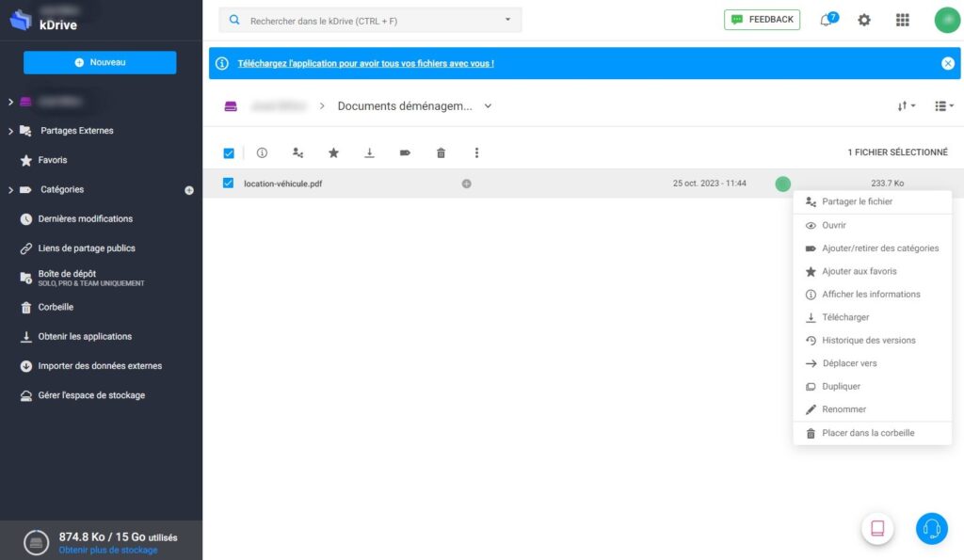Click toolbar trash icon
Image resolution: width=964 pixels, height=560 pixels.
[x=441, y=153]
